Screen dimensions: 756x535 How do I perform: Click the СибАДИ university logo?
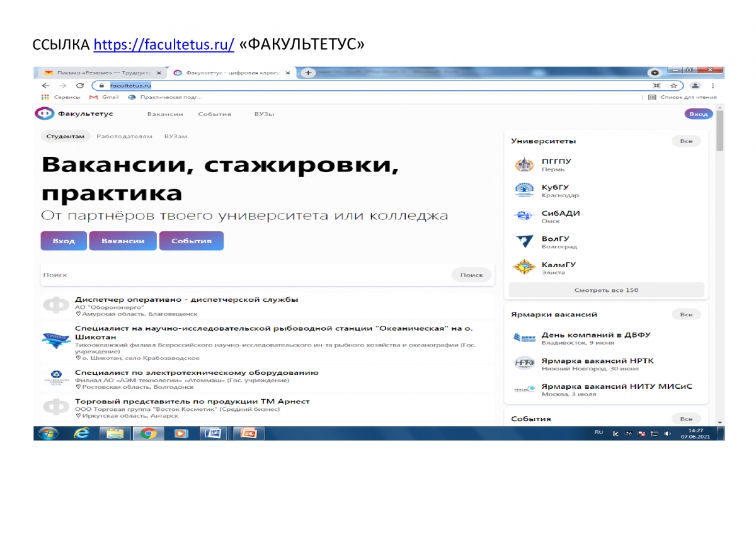coord(524,216)
